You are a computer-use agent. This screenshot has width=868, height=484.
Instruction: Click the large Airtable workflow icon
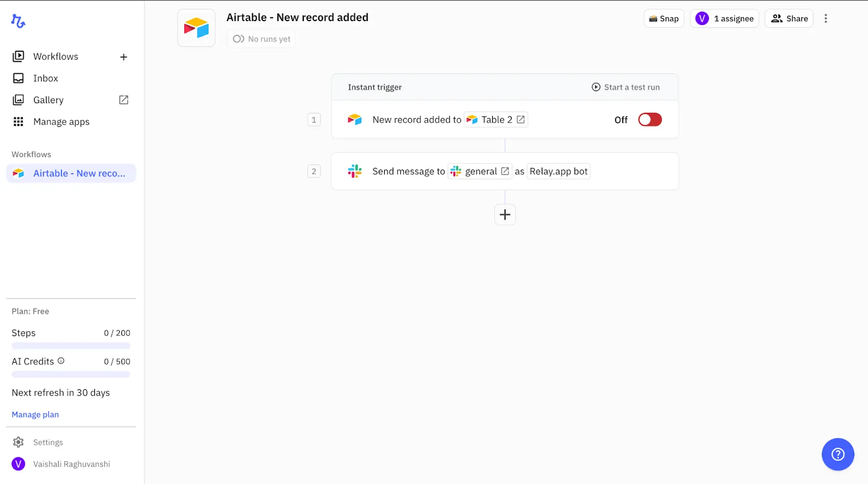[x=196, y=28]
